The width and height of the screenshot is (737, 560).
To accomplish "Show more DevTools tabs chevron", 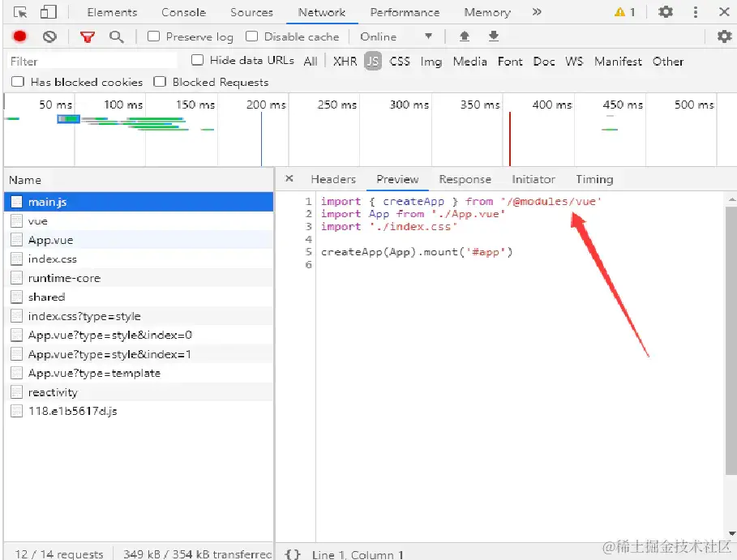I will tap(537, 11).
